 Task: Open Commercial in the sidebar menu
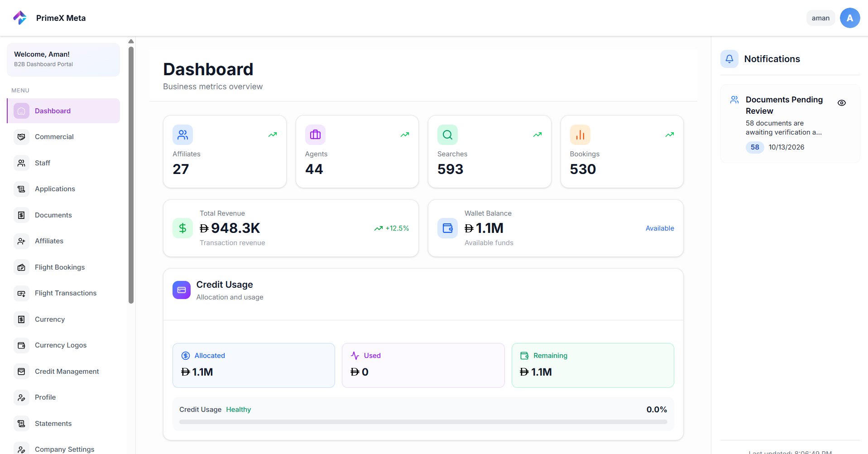[x=63, y=137]
